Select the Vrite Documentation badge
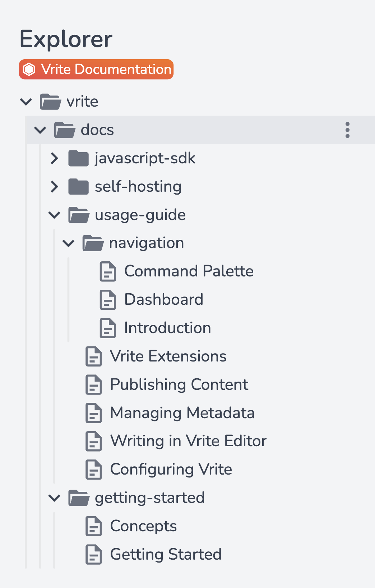 (96, 69)
